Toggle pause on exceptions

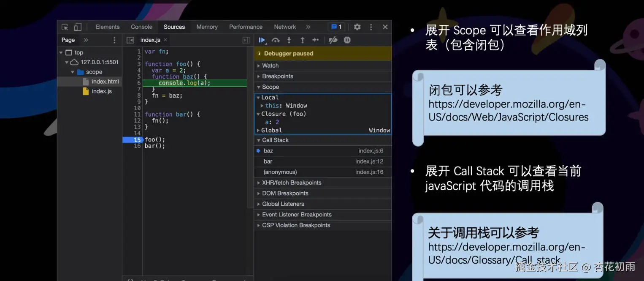click(347, 40)
